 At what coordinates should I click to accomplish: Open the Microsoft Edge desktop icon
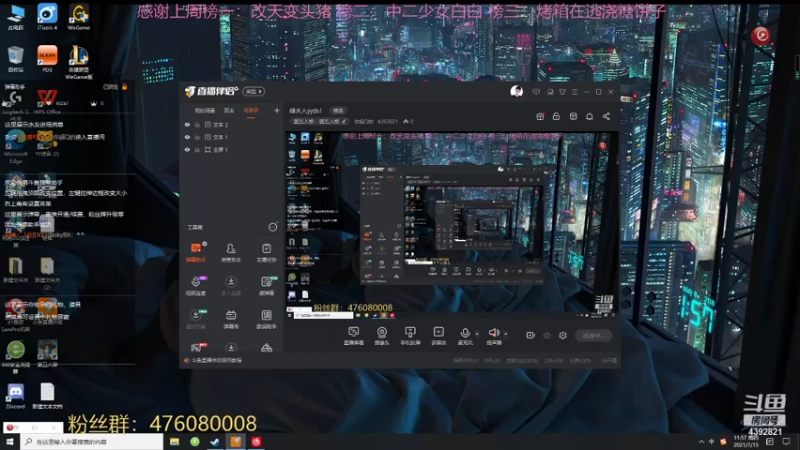click(x=15, y=148)
